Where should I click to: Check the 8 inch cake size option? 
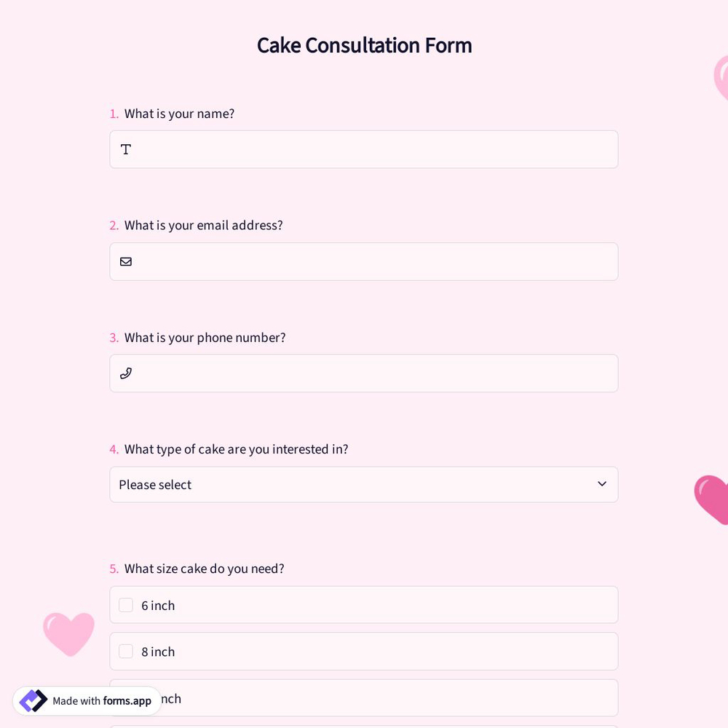126,652
